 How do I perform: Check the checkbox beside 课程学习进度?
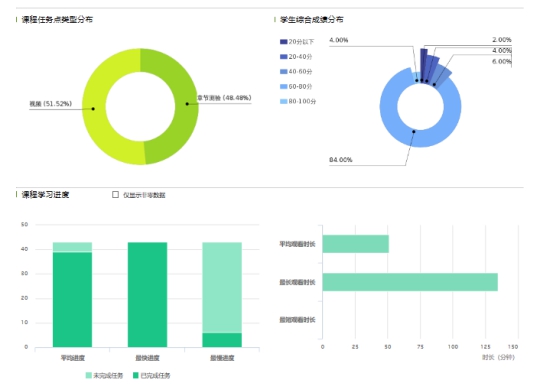(x=115, y=195)
